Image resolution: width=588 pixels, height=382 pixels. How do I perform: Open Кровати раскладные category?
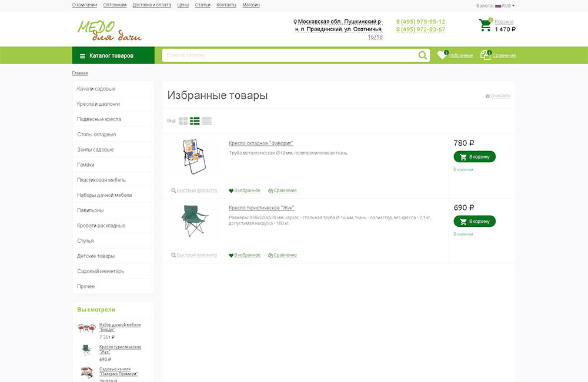point(113,225)
